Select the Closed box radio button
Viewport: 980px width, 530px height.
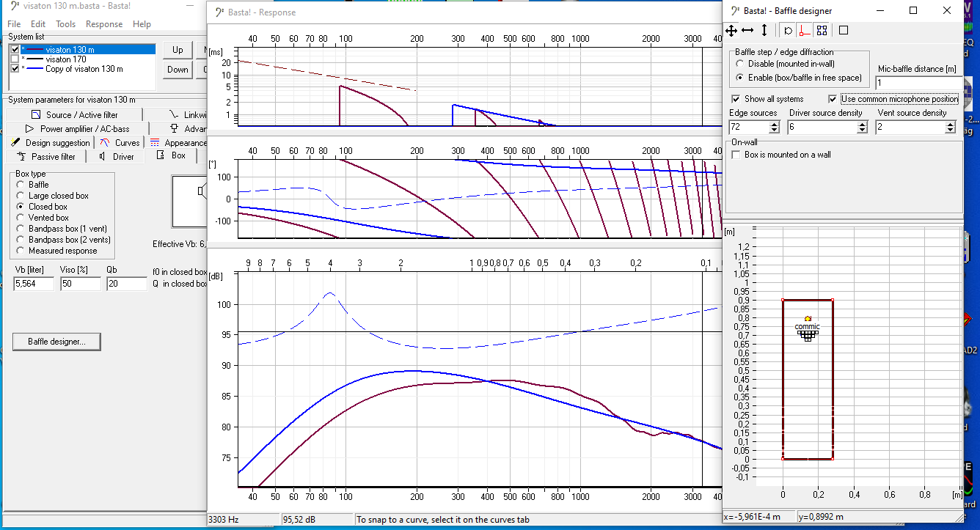21,207
